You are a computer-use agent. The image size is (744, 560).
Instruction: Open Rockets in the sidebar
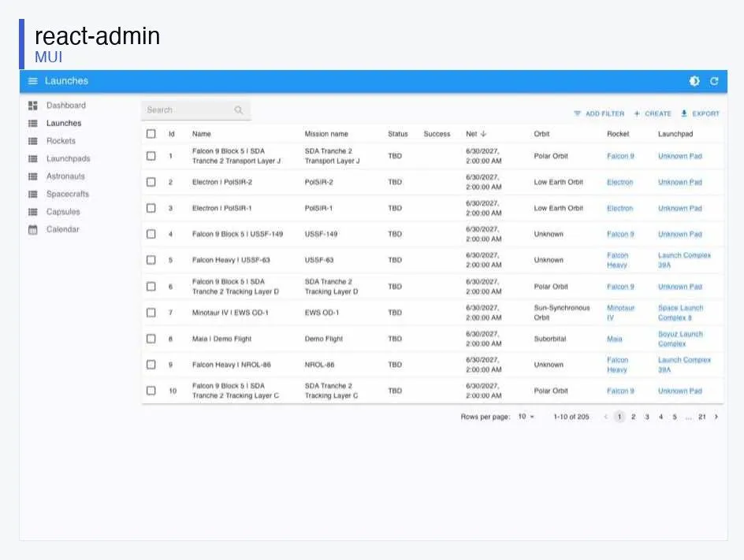[x=61, y=141]
